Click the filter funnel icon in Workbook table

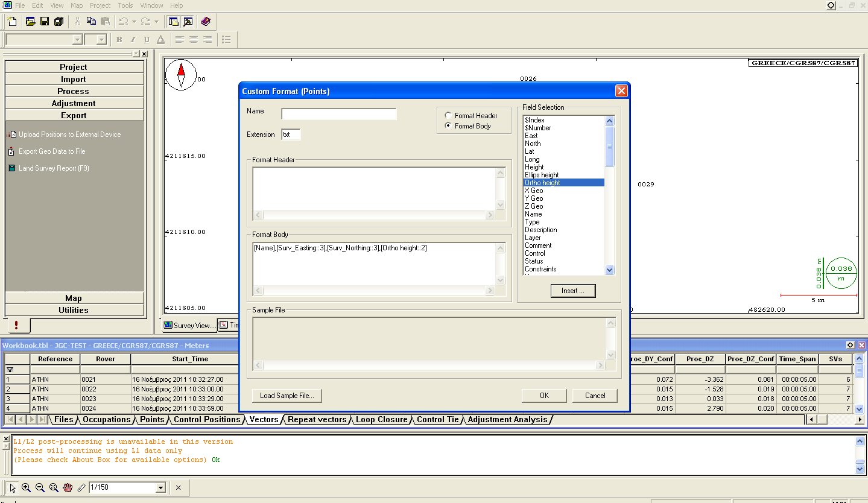click(x=9, y=369)
